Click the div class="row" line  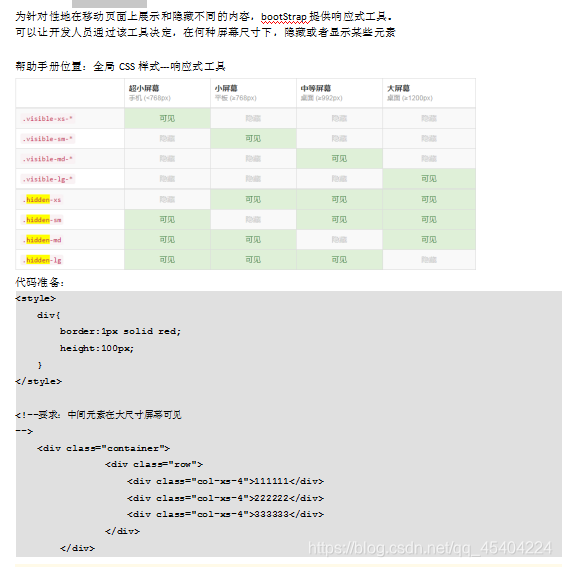(x=154, y=465)
